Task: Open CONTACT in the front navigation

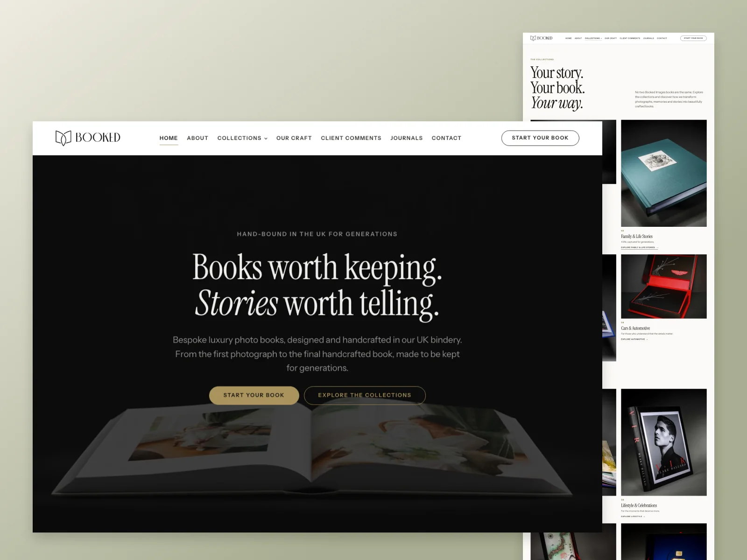Action: pos(446,138)
